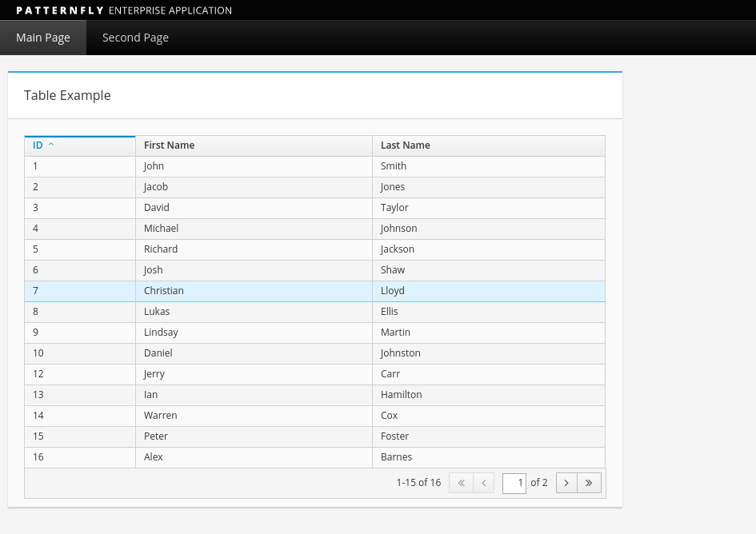
Task: Select the last name cell Johnson
Action: pyautogui.click(x=489, y=229)
